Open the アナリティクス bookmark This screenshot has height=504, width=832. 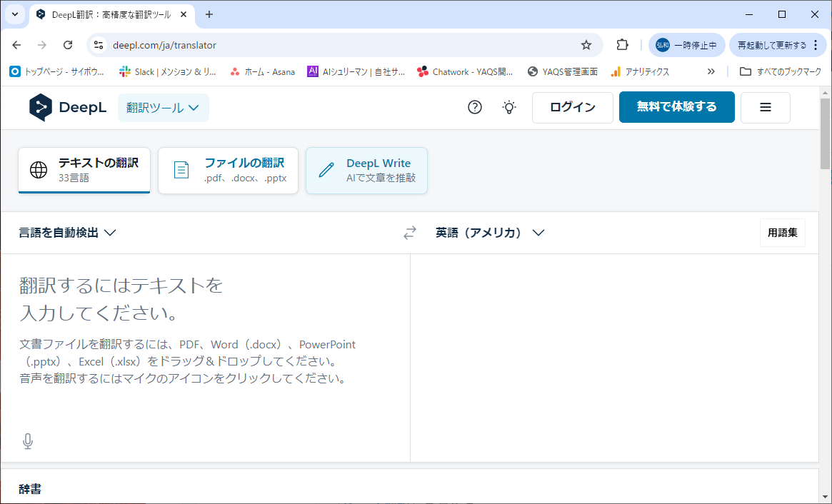pos(640,71)
